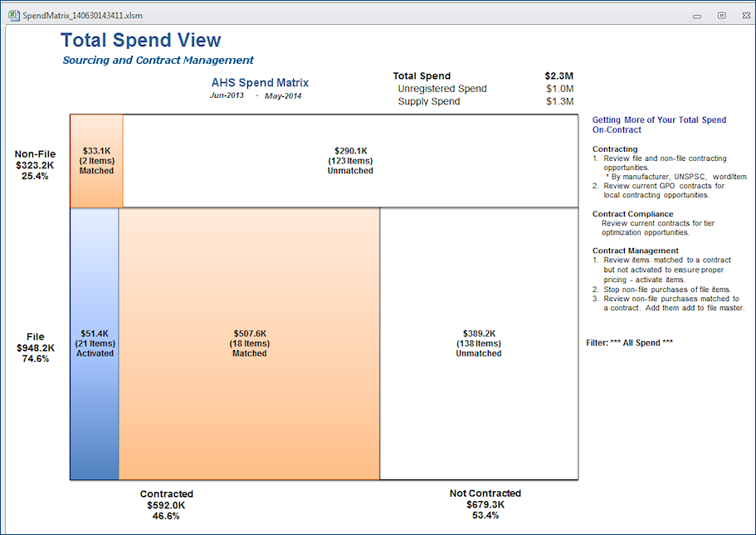Click the Contracted $592.0K axis label
The height and width of the screenshot is (535, 756).
pos(166,504)
